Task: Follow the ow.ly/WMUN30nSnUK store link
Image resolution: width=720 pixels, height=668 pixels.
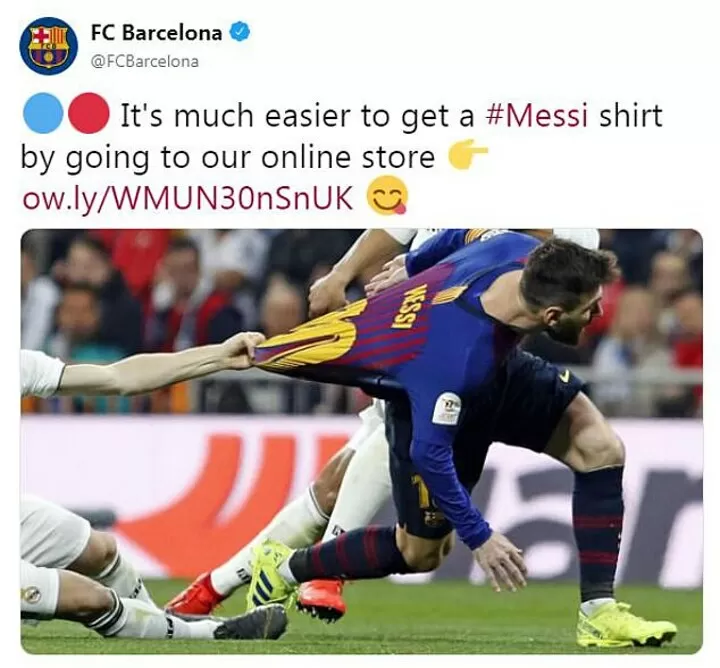Action: [187, 198]
